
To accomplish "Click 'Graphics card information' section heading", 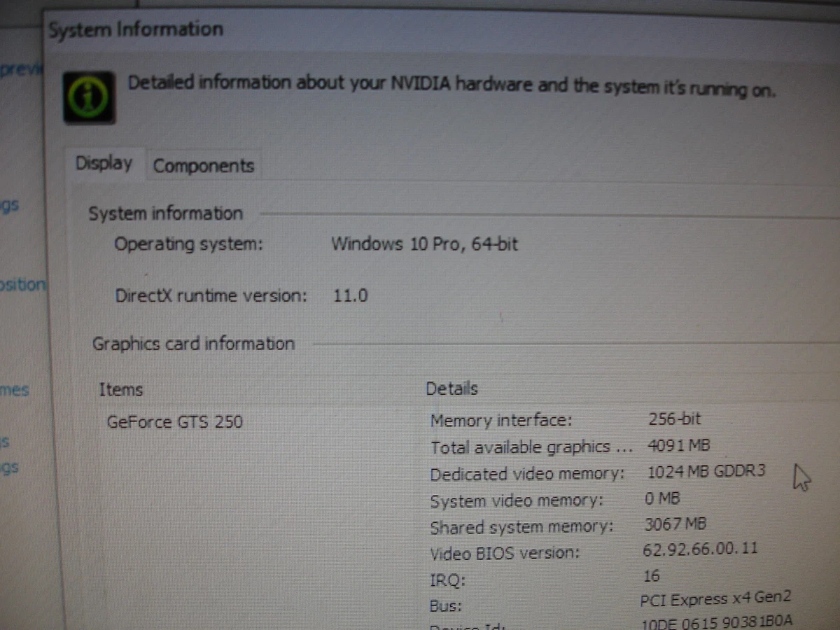I will click(194, 344).
